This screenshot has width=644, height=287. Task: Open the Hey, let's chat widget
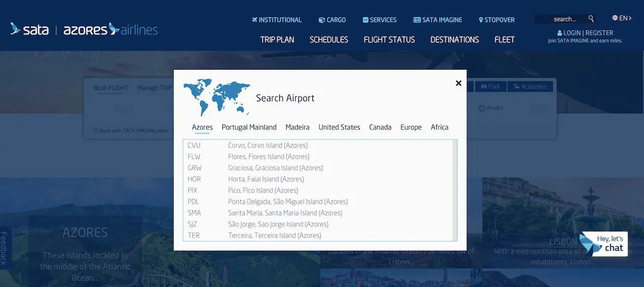click(x=604, y=244)
